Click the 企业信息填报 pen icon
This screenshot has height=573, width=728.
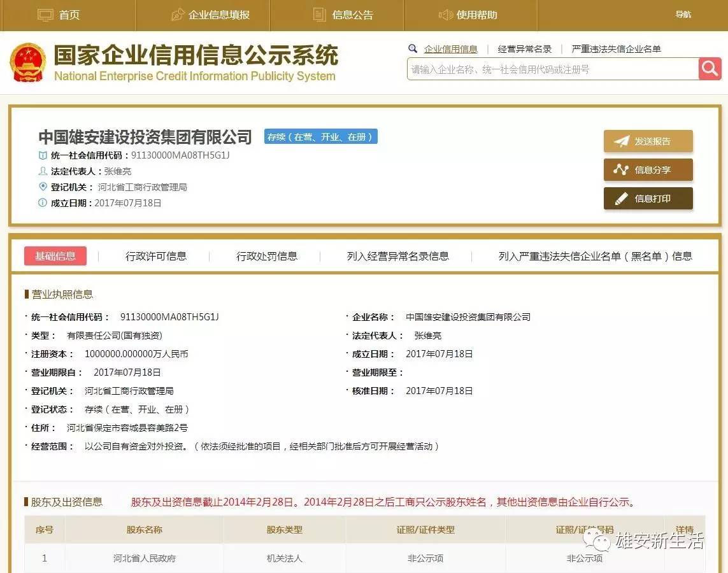(178, 15)
